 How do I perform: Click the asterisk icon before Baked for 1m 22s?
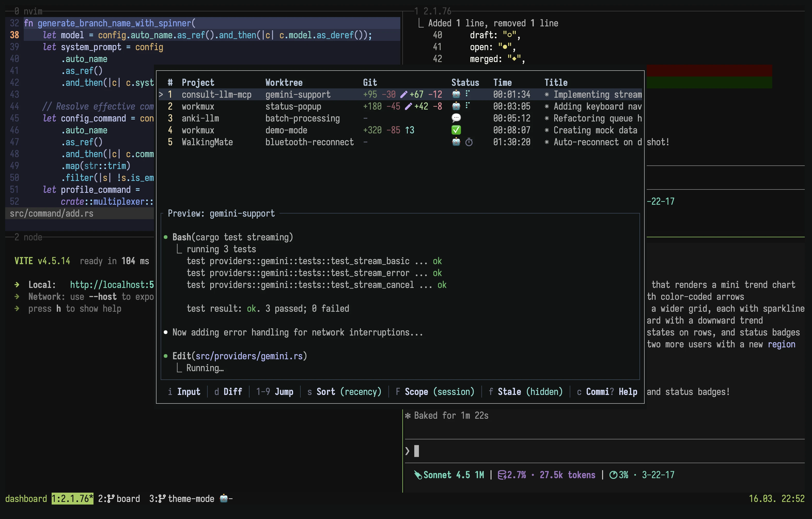click(408, 415)
